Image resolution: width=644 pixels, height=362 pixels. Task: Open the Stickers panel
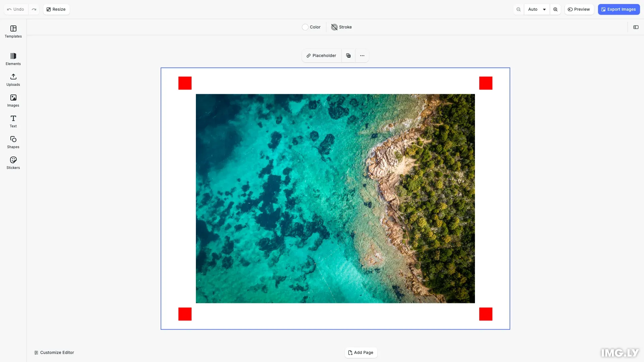13,163
